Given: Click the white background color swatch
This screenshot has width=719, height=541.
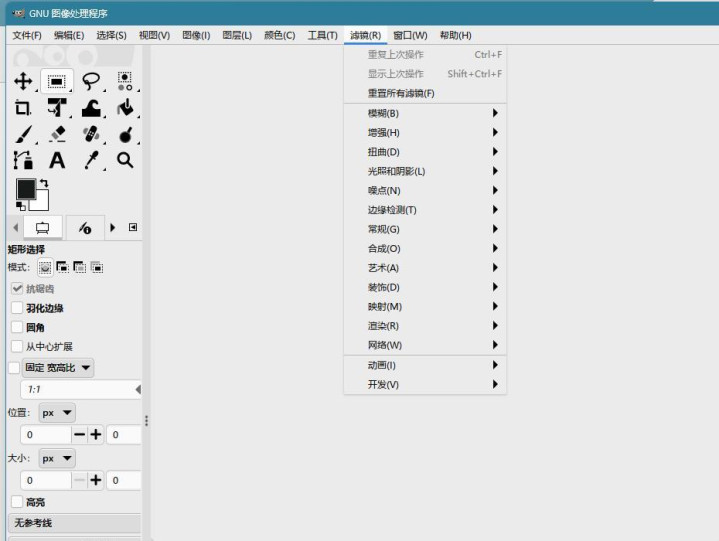Looking at the screenshot, I should (41, 202).
